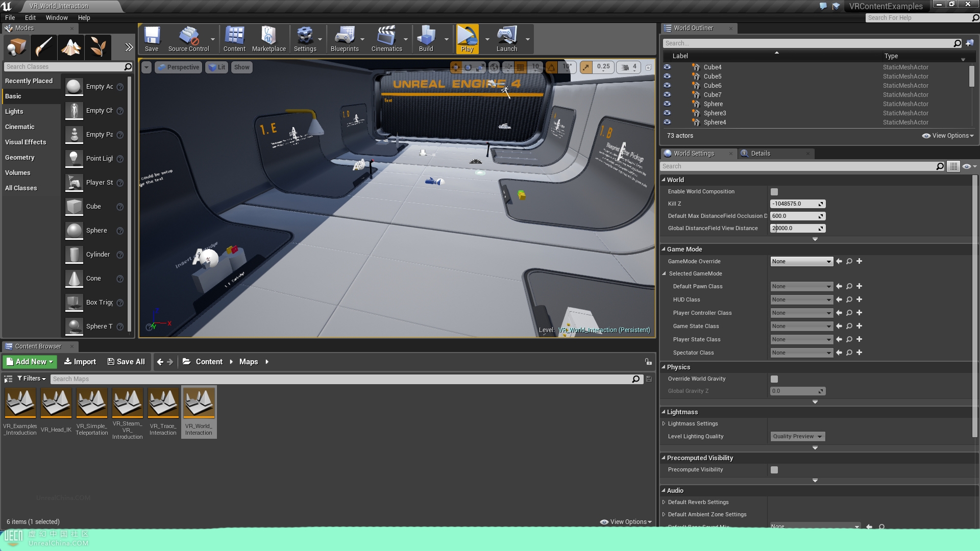Expand Lightmass Settings section
980x551 pixels.
[664, 423]
